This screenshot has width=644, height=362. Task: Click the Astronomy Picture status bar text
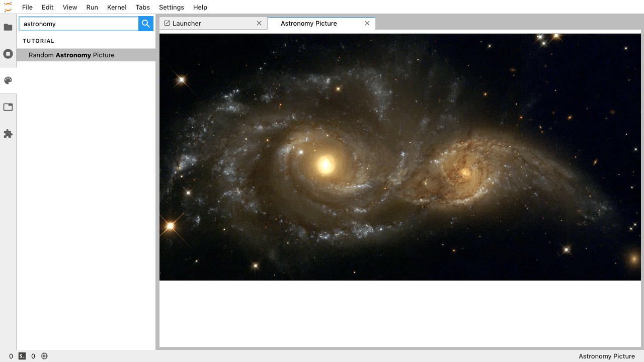tap(607, 356)
